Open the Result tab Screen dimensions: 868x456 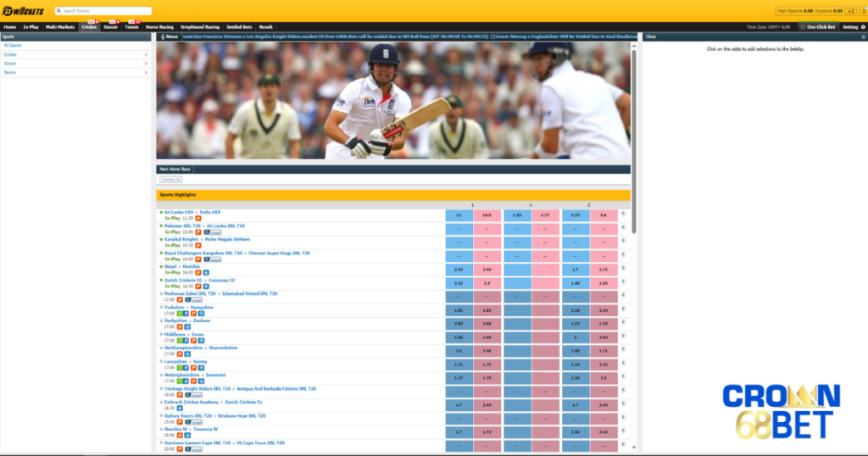(x=265, y=26)
